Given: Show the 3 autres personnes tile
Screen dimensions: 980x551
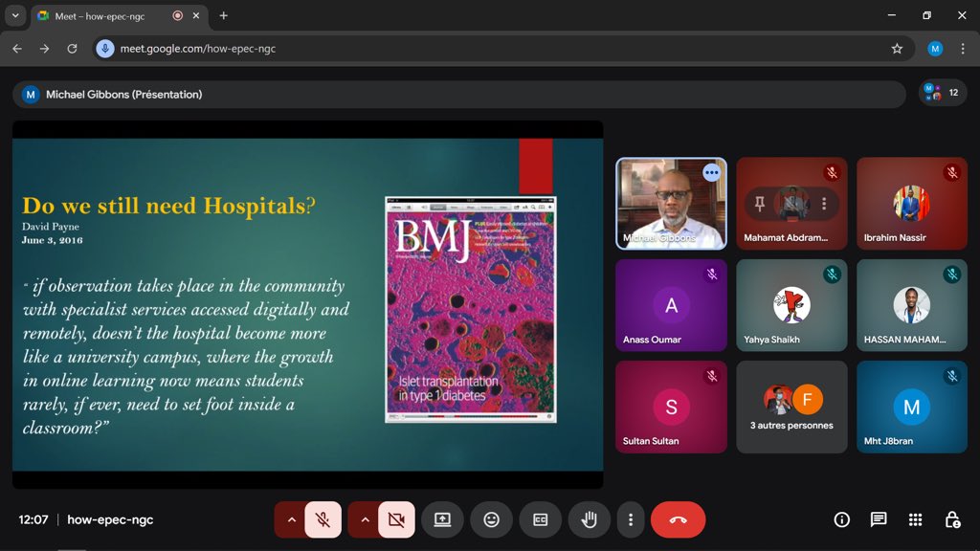Looking at the screenshot, I should click(x=791, y=407).
